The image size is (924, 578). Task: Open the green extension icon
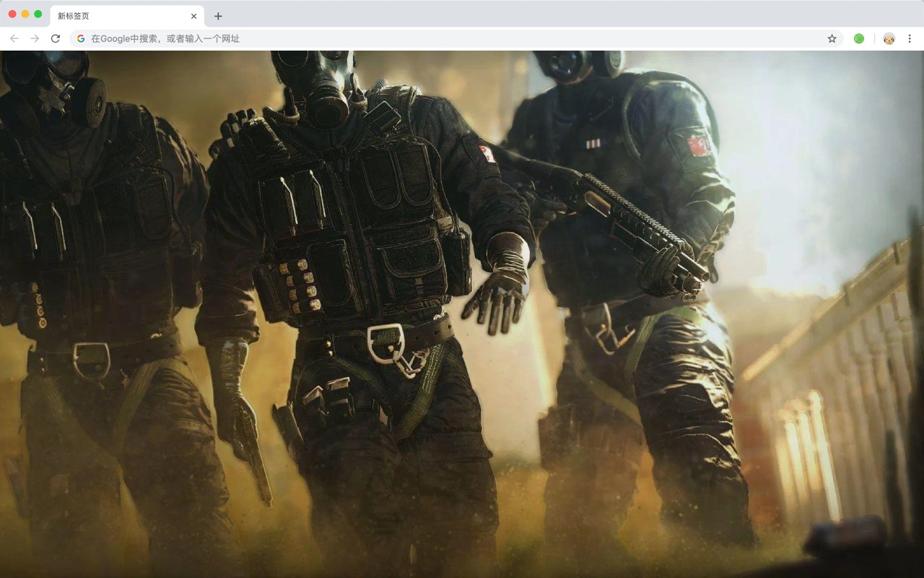click(x=859, y=38)
